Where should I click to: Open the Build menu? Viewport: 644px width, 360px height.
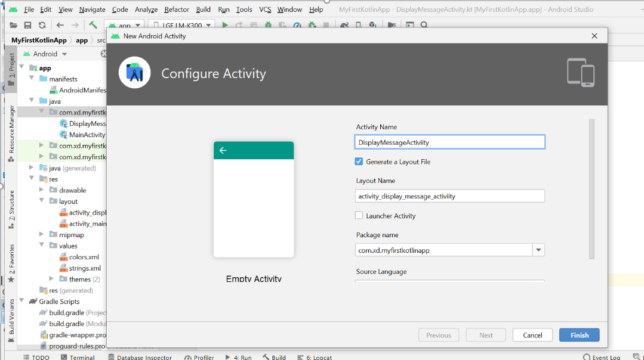point(203,10)
